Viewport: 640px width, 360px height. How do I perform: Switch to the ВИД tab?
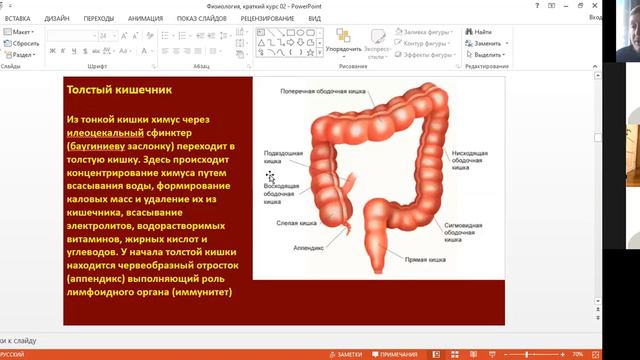tap(315, 18)
